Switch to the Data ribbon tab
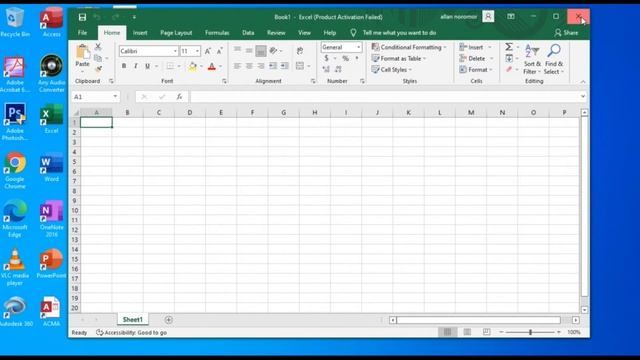The image size is (640, 360). pyautogui.click(x=248, y=33)
